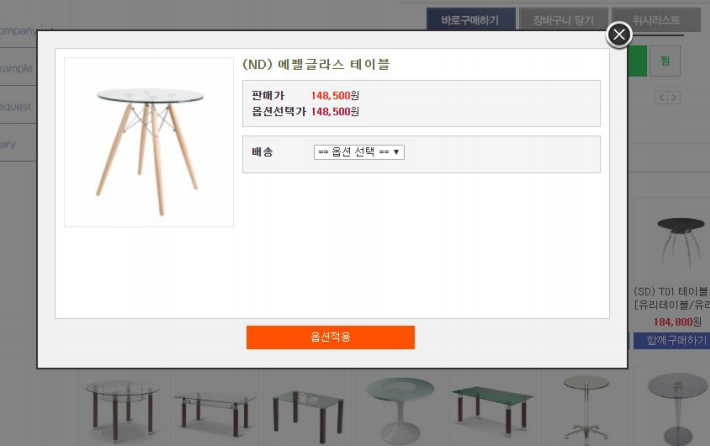This screenshot has height=448, width=710.
Task: Click the previous arrow in related products
Action: (662, 97)
